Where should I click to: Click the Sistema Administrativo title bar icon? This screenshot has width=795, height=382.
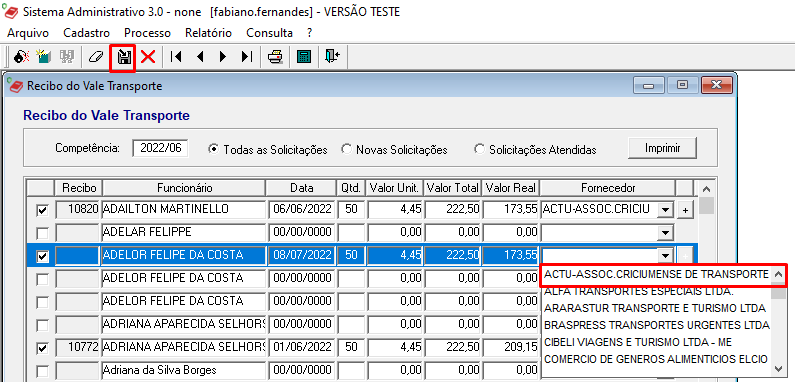11,11
